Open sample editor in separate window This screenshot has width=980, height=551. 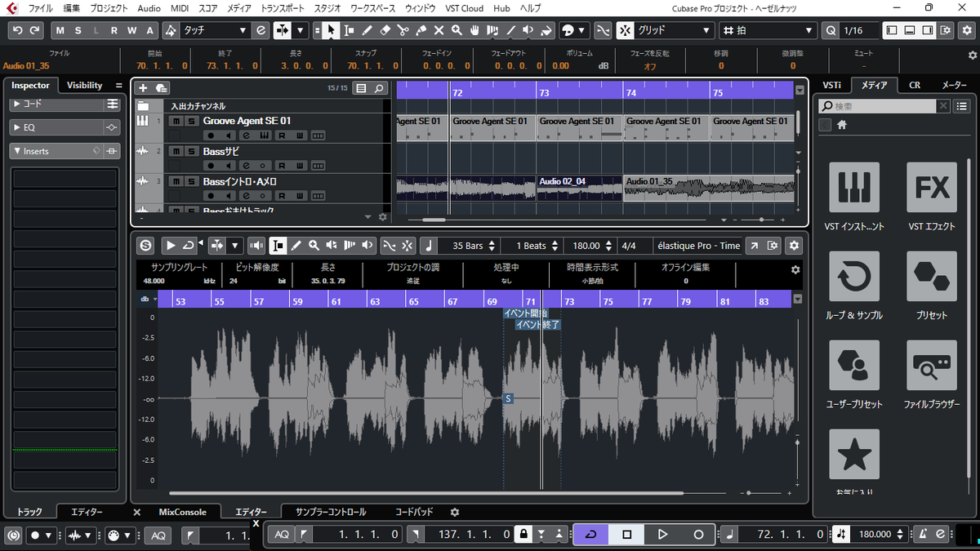pyautogui.click(x=753, y=245)
